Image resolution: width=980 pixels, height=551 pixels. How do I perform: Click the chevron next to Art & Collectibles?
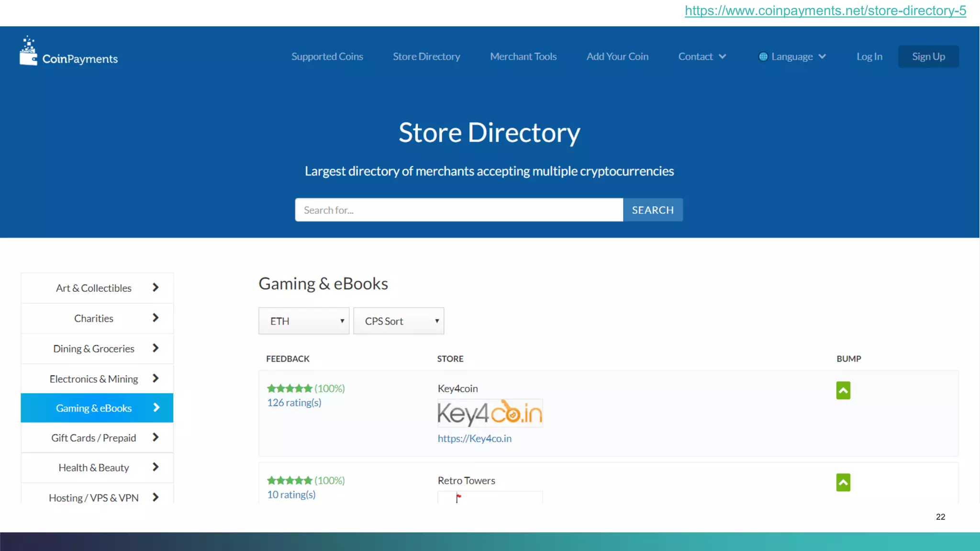[156, 287]
